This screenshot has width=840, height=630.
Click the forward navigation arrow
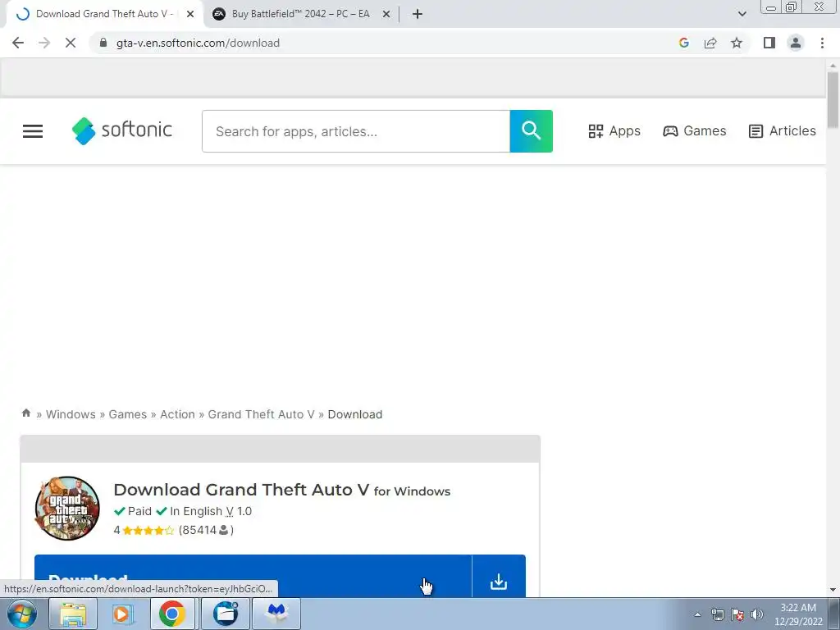tap(44, 43)
